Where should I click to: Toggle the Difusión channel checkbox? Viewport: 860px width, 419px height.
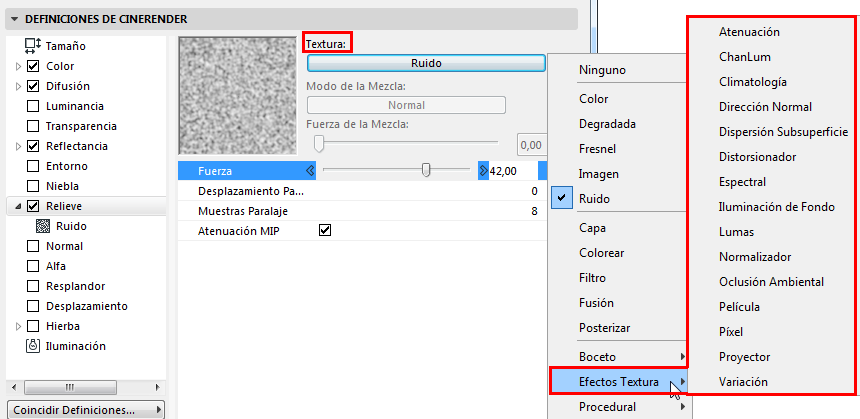click(x=33, y=86)
